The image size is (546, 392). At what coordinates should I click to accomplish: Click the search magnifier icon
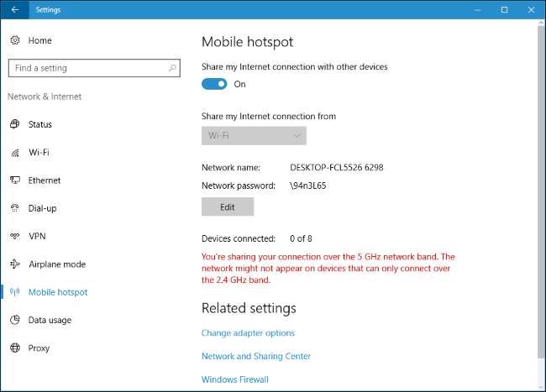172,68
